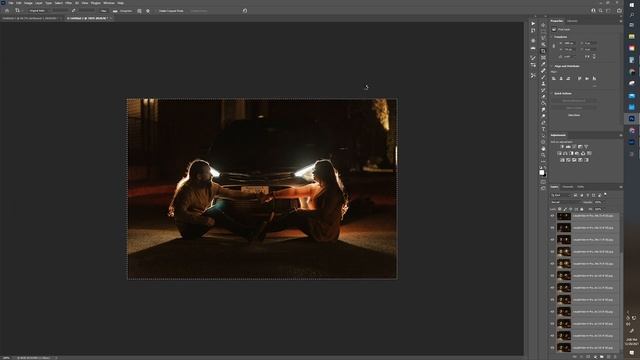Select the Lasso tool

click(x=543, y=38)
